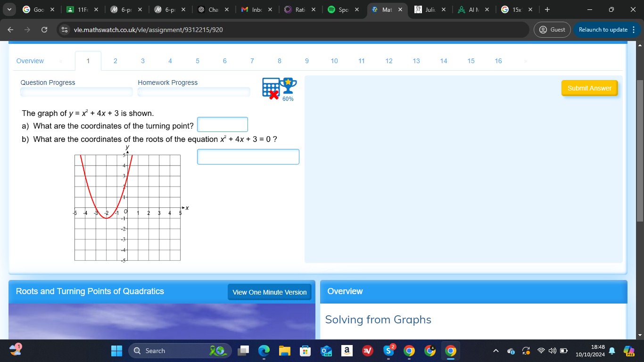Viewport: 644px width, 362px height.
Task: Select question 10 tab
Action: (x=334, y=61)
